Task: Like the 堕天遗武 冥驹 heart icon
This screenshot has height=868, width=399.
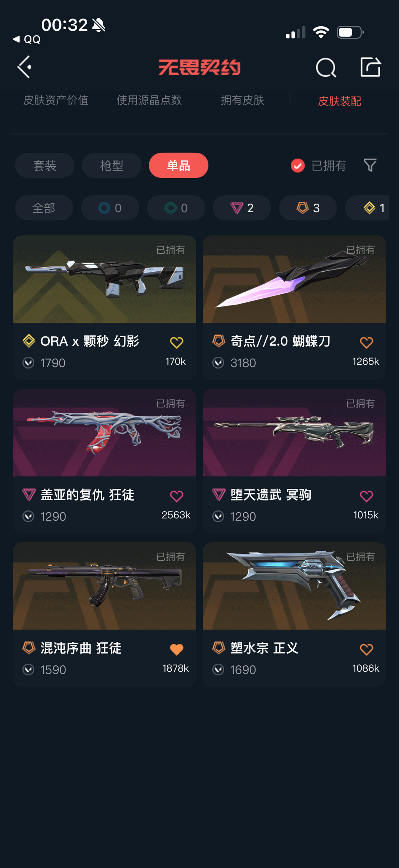Action: [366, 496]
